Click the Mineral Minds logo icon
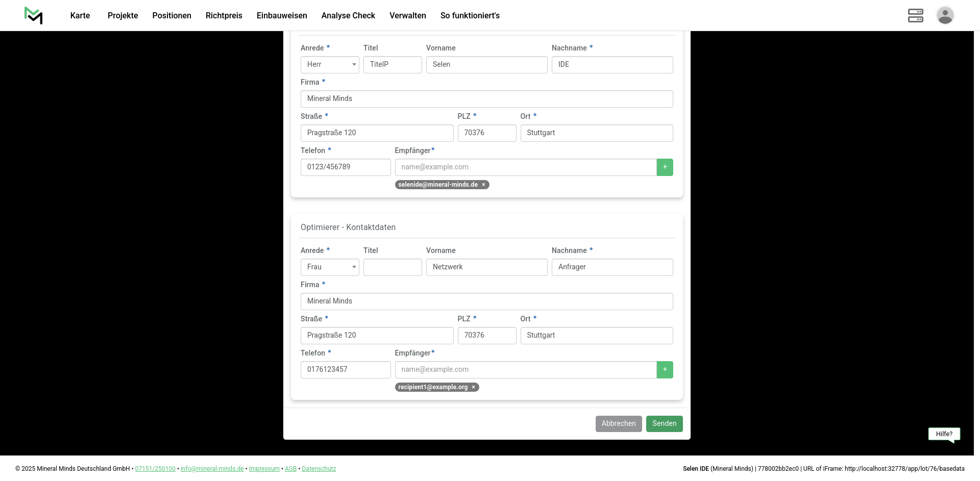Viewport: 980px width, 481px height. tap(34, 16)
